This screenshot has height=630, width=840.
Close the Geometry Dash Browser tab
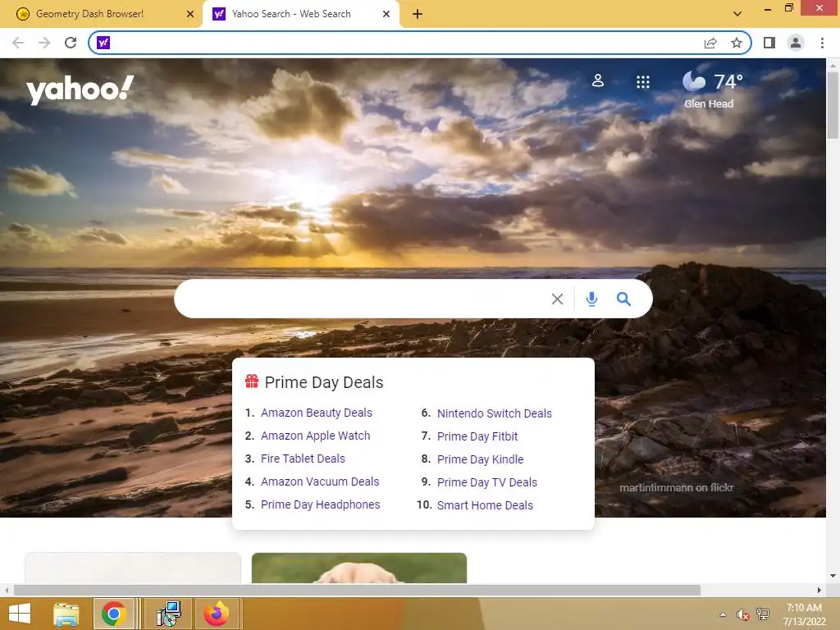coord(190,14)
